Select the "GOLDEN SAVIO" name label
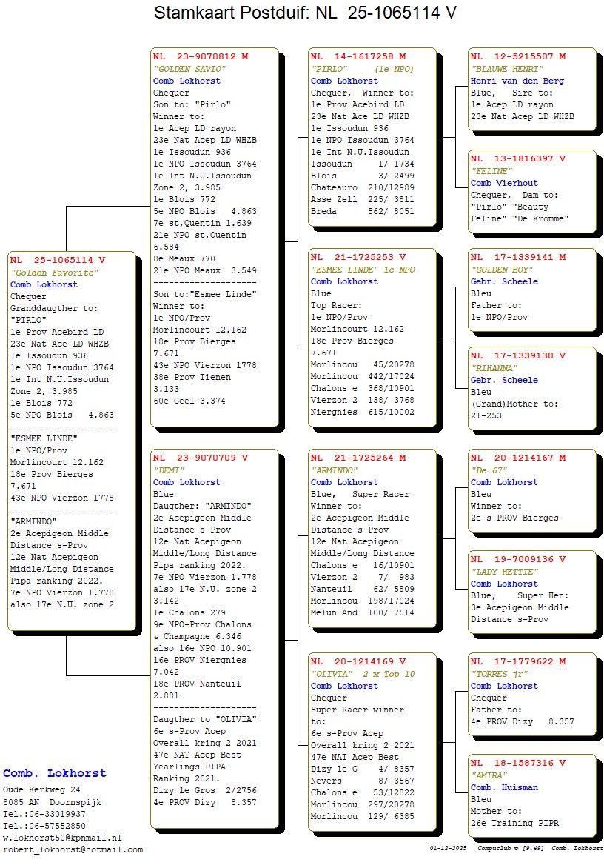This screenshot has width=604, height=868. [189, 69]
